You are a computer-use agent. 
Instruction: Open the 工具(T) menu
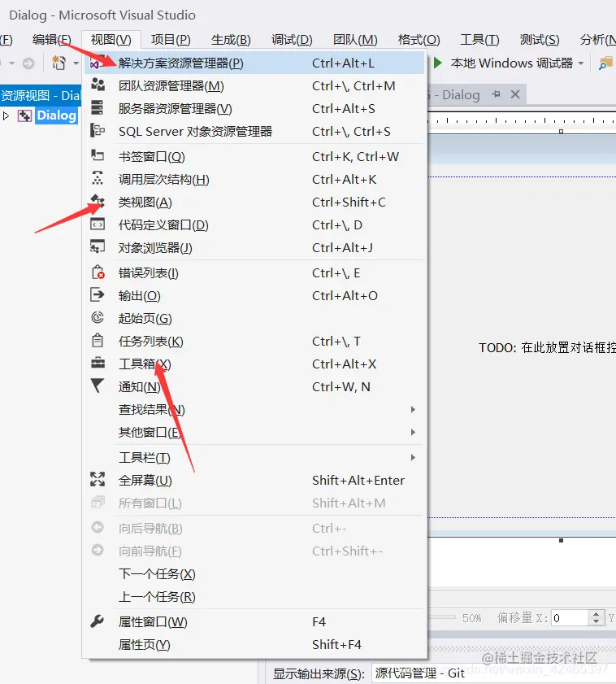pos(479,40)
